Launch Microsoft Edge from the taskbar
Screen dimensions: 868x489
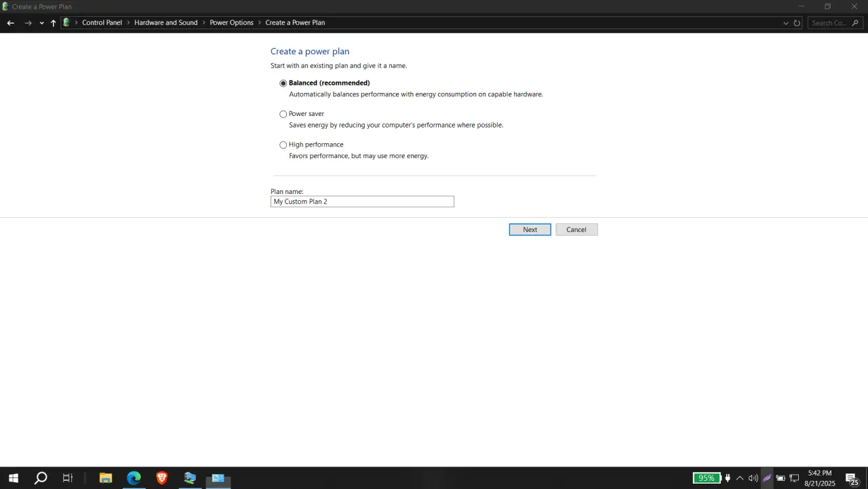point(134,478)
